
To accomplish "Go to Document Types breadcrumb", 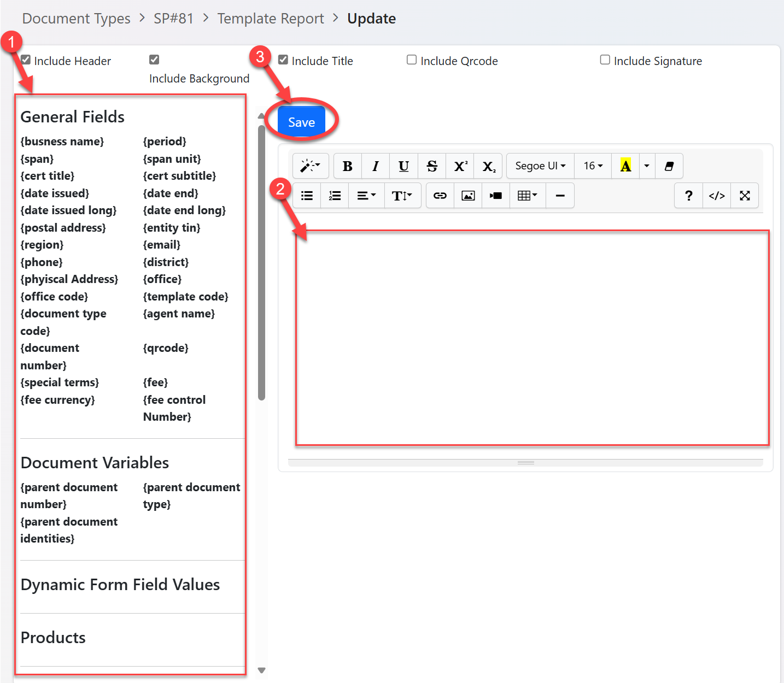I will point(76,19).
